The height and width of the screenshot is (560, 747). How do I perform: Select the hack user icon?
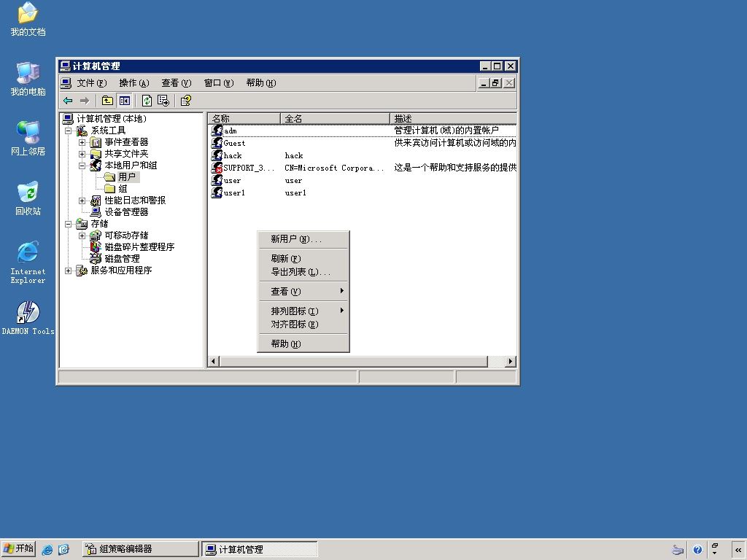pos(217,155)
